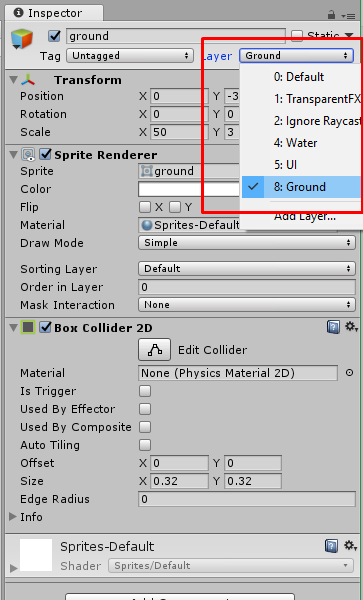Viewport: 363px width, 600px height.
Task: Collapse the Transform component
Action: pos(13,80)
